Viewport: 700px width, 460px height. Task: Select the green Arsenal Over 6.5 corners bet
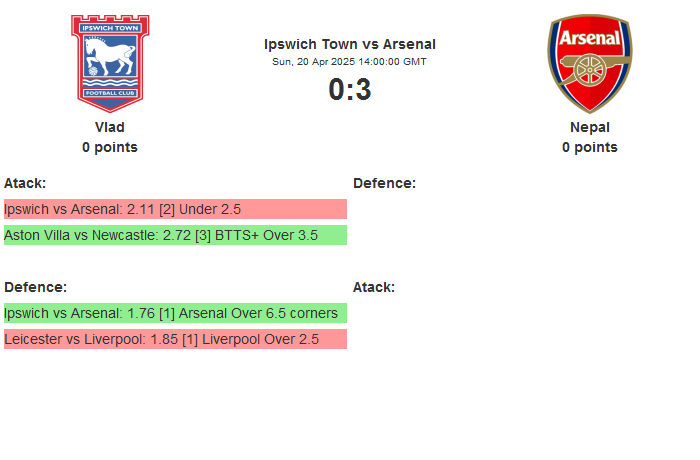click(x=175, y=313)
